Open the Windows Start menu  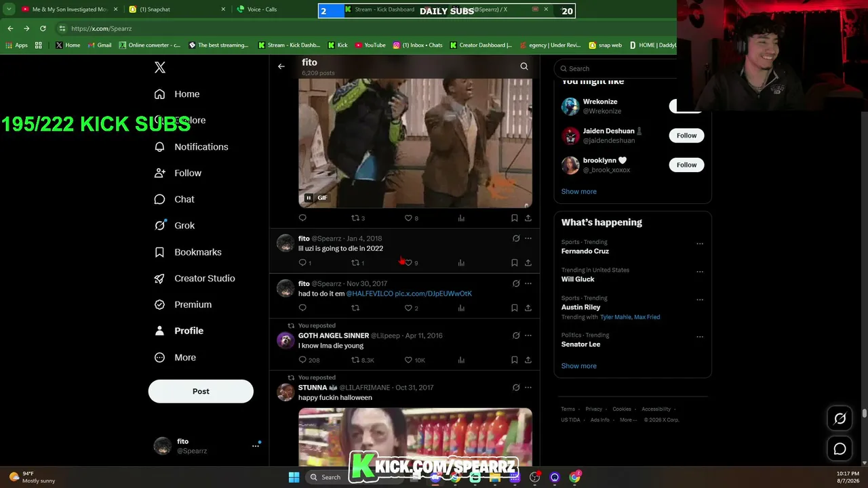(x=294, y=477)
